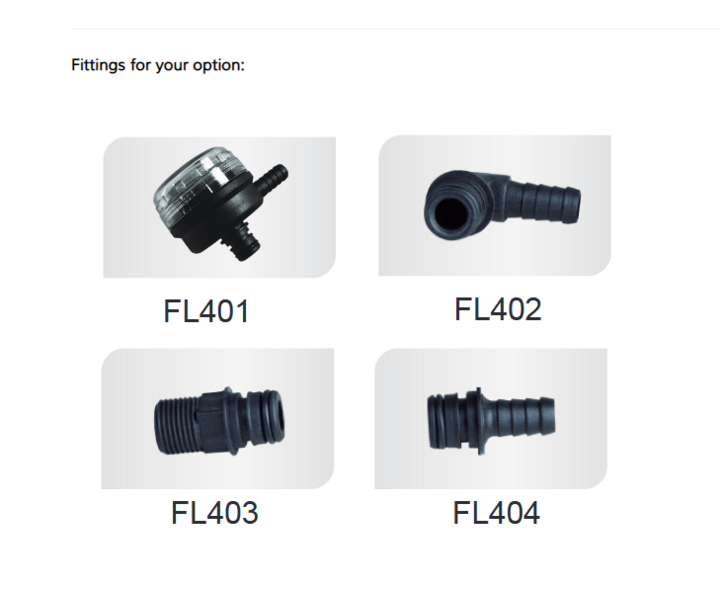Screen dimensions: 720x590
Task: Select the FL403 threaded fitting image
Action: point(218,418)
